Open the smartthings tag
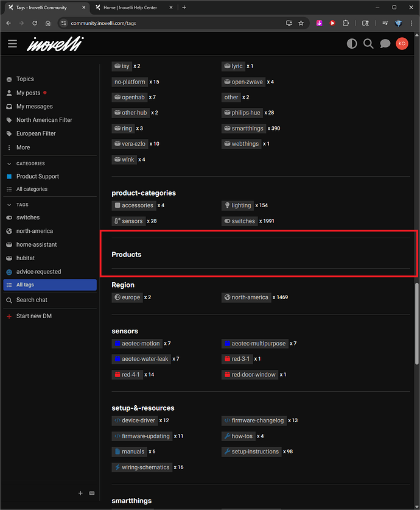Image resolution: width=420 pixels, height=510 pixels. pos(244,128)
